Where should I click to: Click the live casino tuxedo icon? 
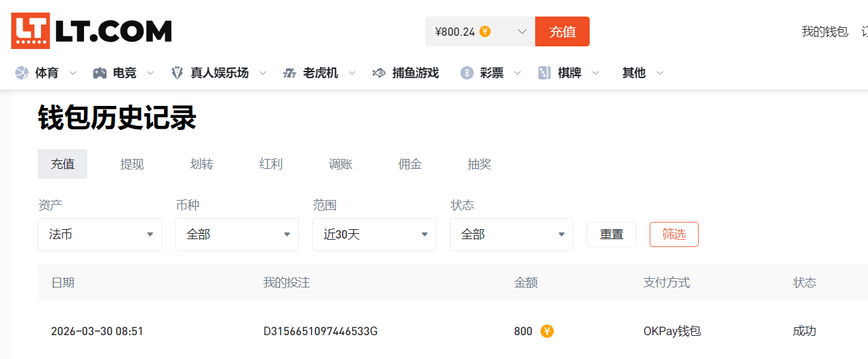(177, 73)
